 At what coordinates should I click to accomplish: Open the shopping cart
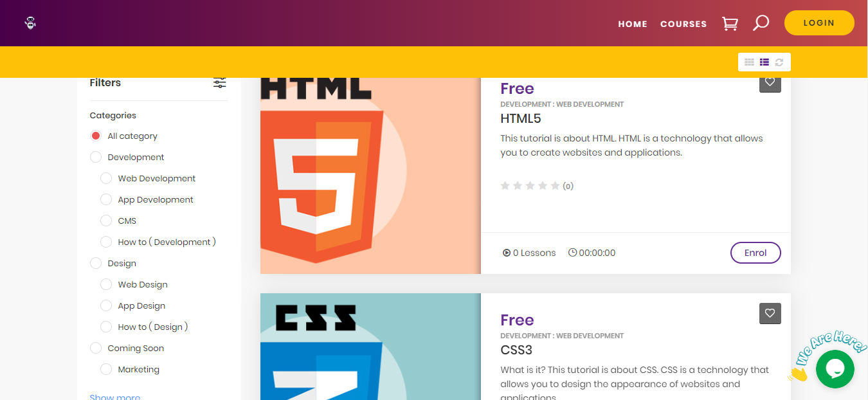pos(730,23)
